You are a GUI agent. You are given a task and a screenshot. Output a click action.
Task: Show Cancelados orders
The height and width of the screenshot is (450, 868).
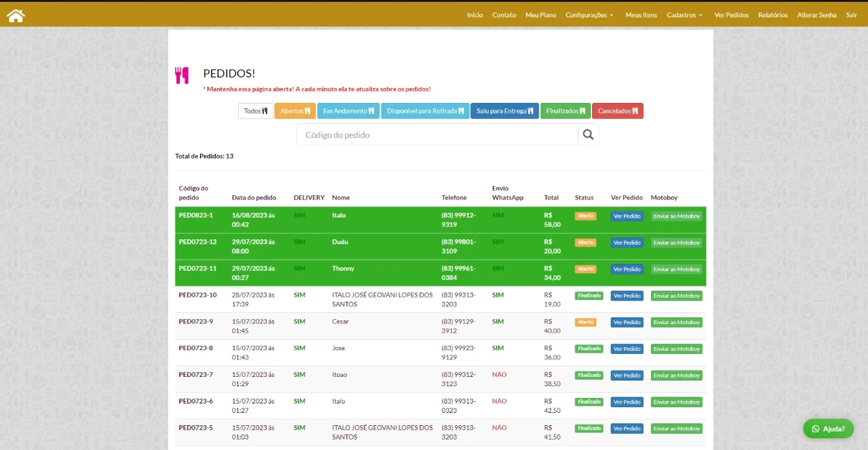618,111
